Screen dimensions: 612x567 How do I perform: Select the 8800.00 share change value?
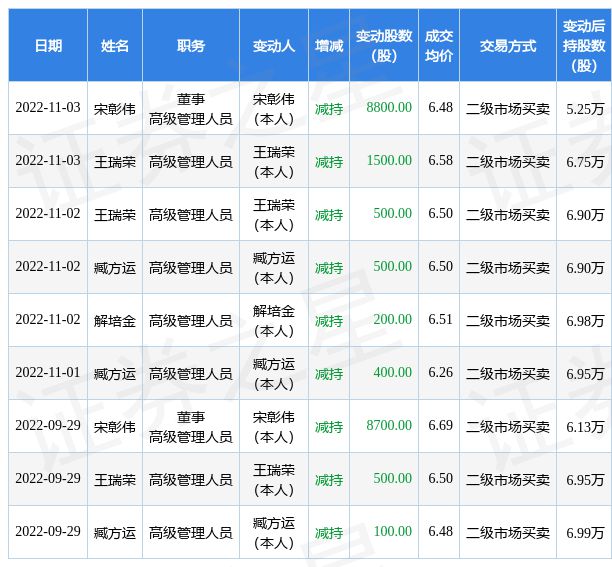click(389, 107)
